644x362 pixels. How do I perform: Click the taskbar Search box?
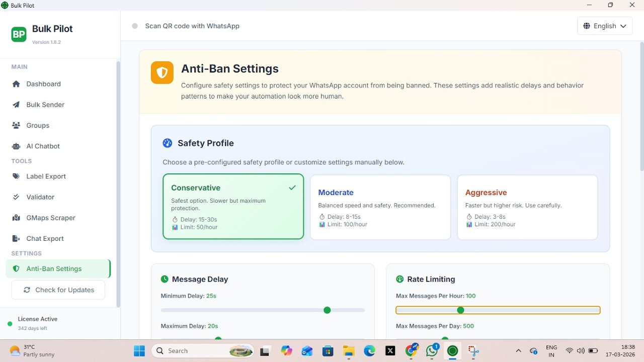pyautogui.click(x=203, y=351)
